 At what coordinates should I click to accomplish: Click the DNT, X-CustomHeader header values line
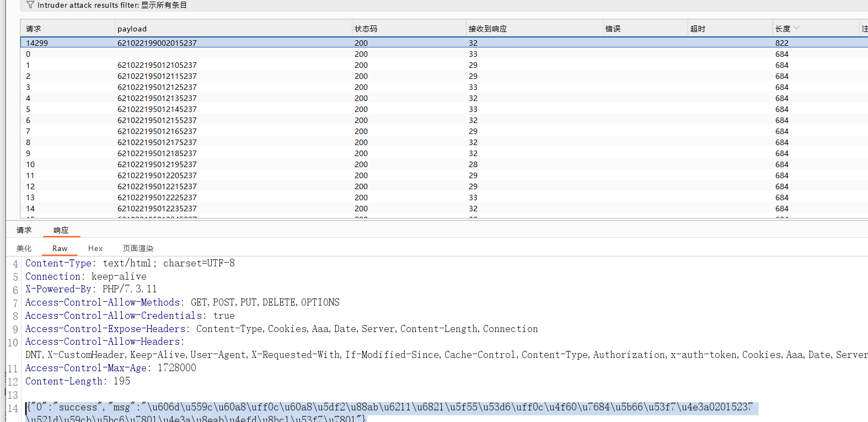point(447,355)
